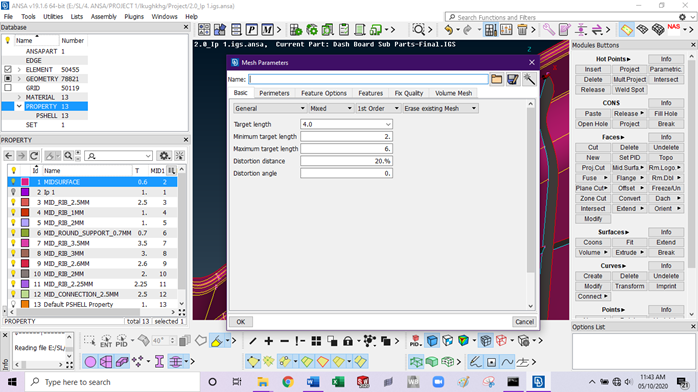698x392 pixels.
Task: Click the I-beam icon in bottom toolbar
Action: (159, 362)
